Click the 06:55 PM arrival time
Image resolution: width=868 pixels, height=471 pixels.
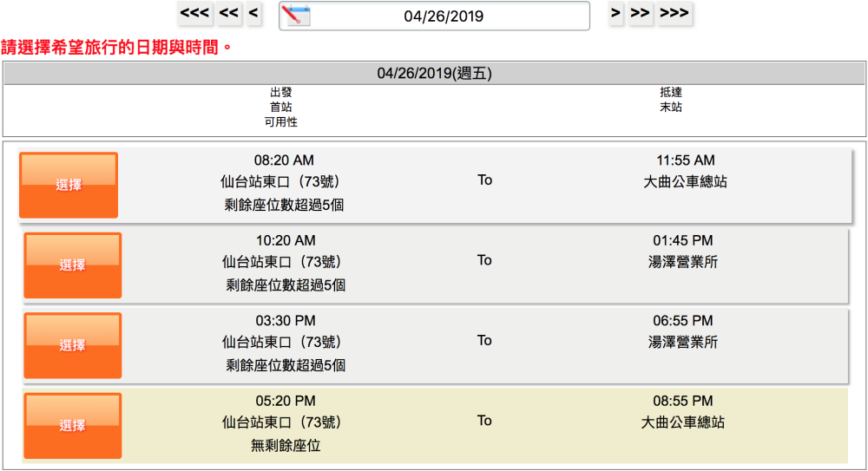(x=683, y=321)
